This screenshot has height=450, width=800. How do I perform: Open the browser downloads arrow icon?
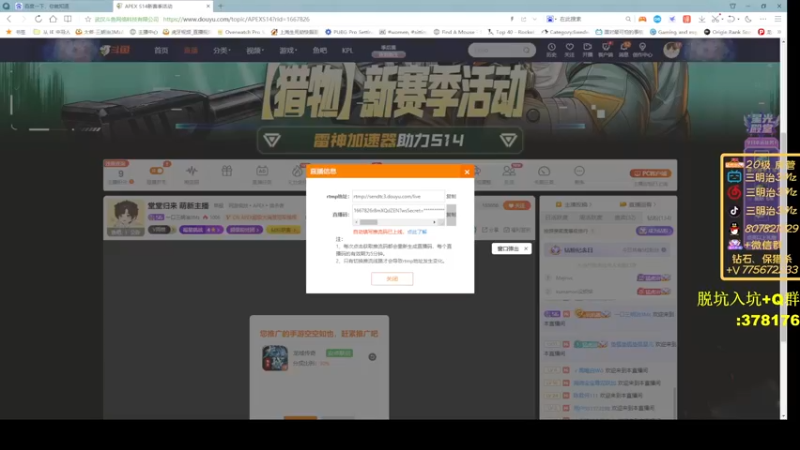(x=702, y=19)
